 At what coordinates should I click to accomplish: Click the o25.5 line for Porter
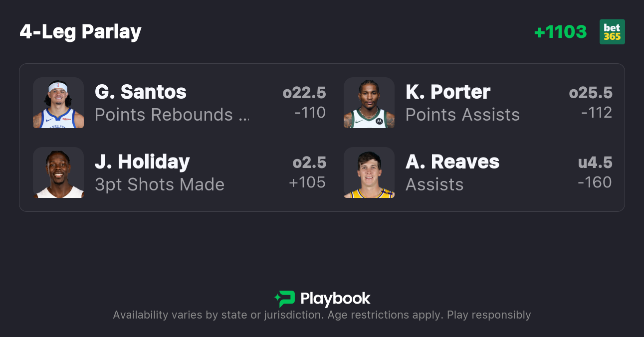pos(591,93)
